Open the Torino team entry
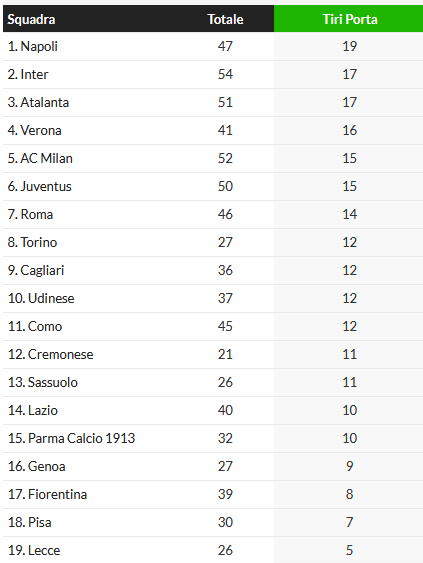Screen dimensions: 423x563 click(39, 242)
